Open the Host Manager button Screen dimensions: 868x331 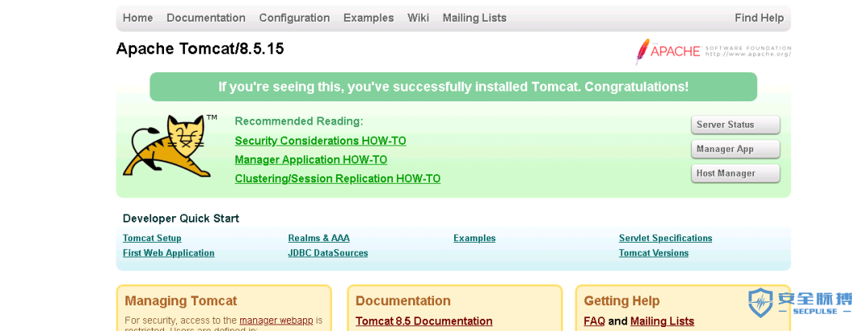pyautogui.click(x=735, y=174)
